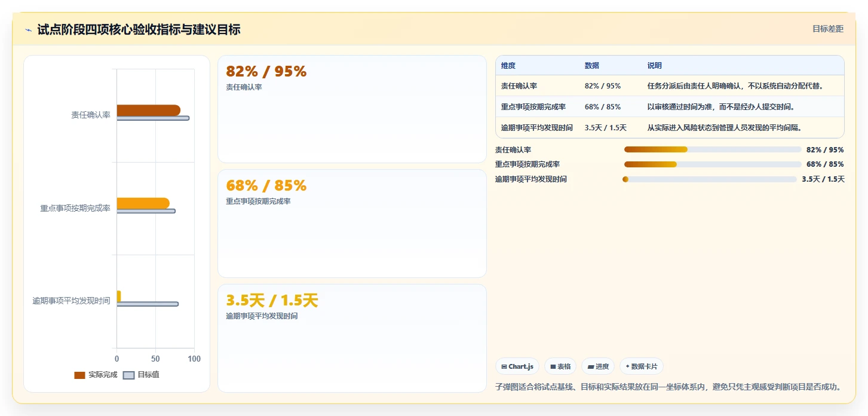Viewport: 868px width, 416px height.
Task: Click the 逾期事项平均发现时间 chart axis label
Action: (71, 301)
